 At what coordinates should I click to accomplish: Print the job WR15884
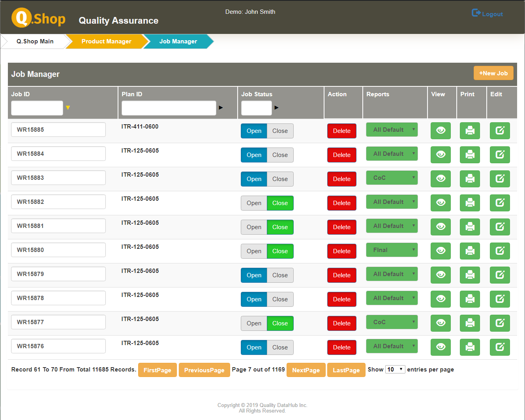point(470,155)
